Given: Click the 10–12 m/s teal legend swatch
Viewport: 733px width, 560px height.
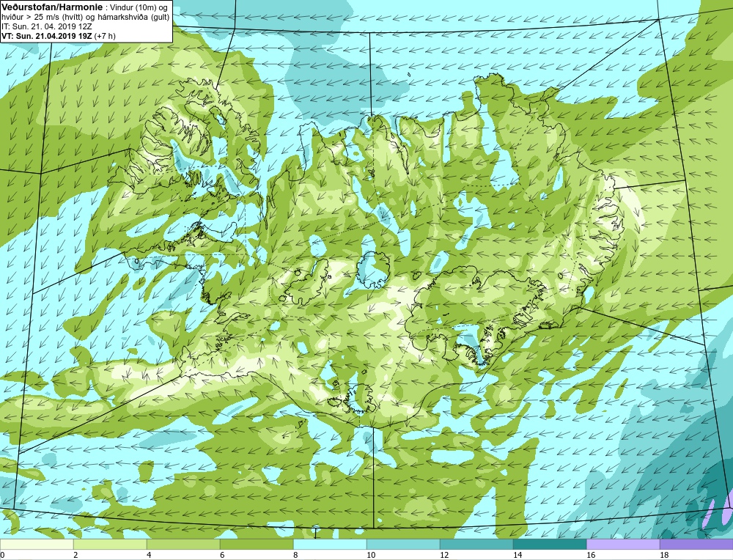Looking at the screenshot, I should click(403, 545).
